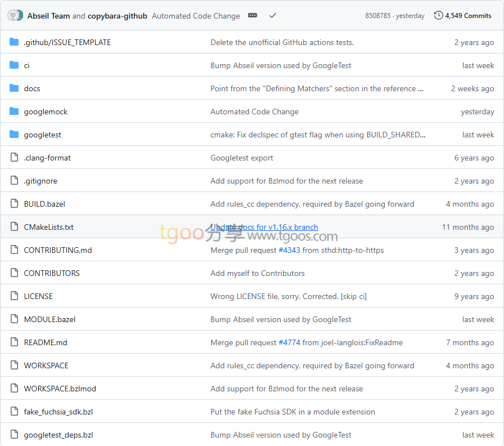The width and height of the screenshot is (504, 446).
Task: Click the docs folder icon
Action: (14, 88)
